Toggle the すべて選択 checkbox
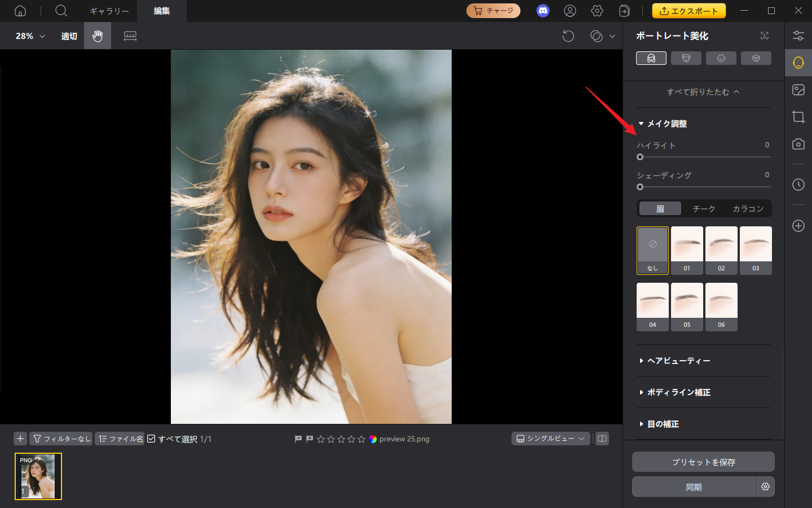 [x=151, y=439]
